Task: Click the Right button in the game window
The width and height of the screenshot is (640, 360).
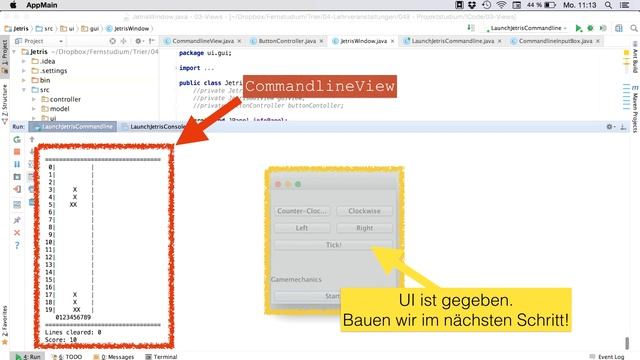Action: pos(364,228)
